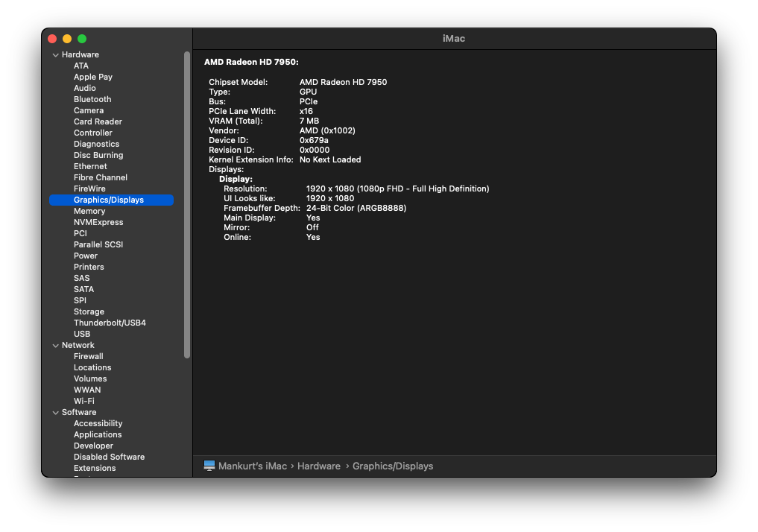
Task: Select Extensions in the Software section
Action: (x=95, y=467)
